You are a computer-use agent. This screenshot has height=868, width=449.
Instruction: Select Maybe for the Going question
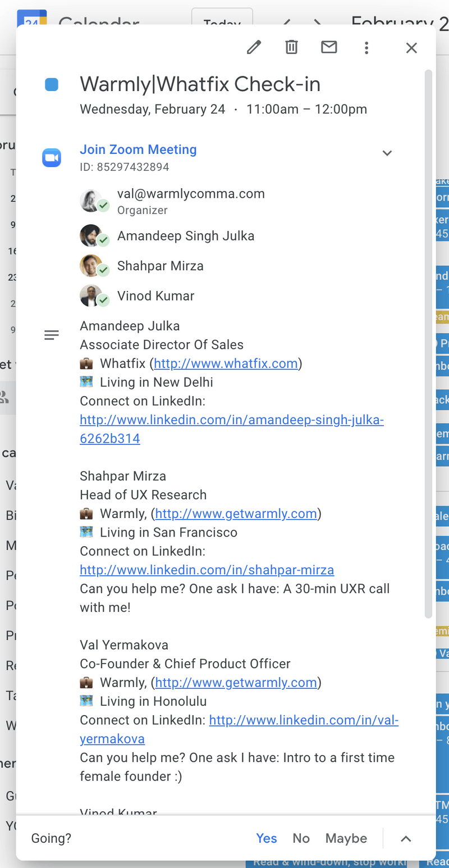tap(346, 838)
